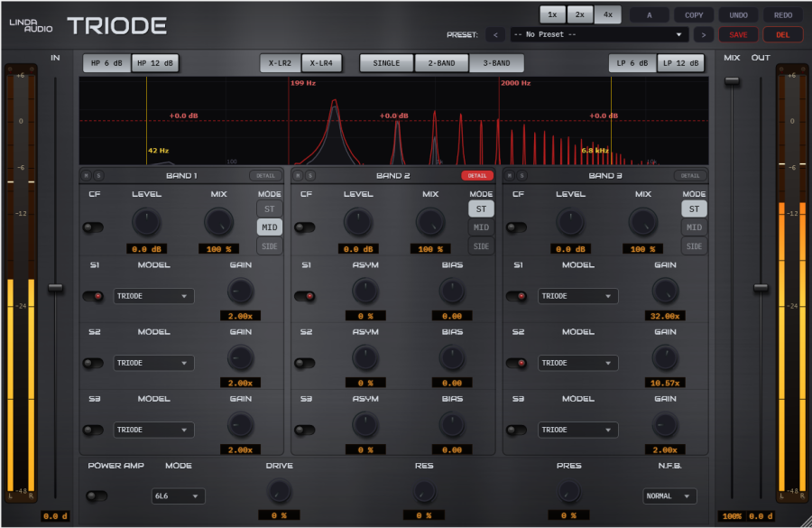812x528 pixels.
Task: Click the Band 2 S3 BIAS knob
Action: [452, 425]
